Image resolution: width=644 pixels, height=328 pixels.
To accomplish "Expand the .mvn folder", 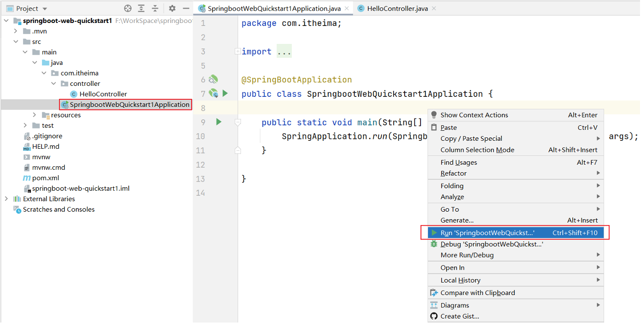I will pyautogui.click(x=15, y=31).
